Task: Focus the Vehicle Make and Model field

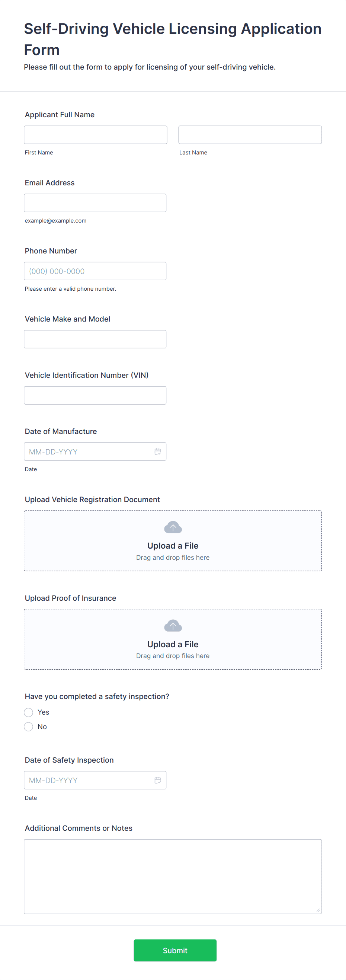Action: (x=95, y=339)
